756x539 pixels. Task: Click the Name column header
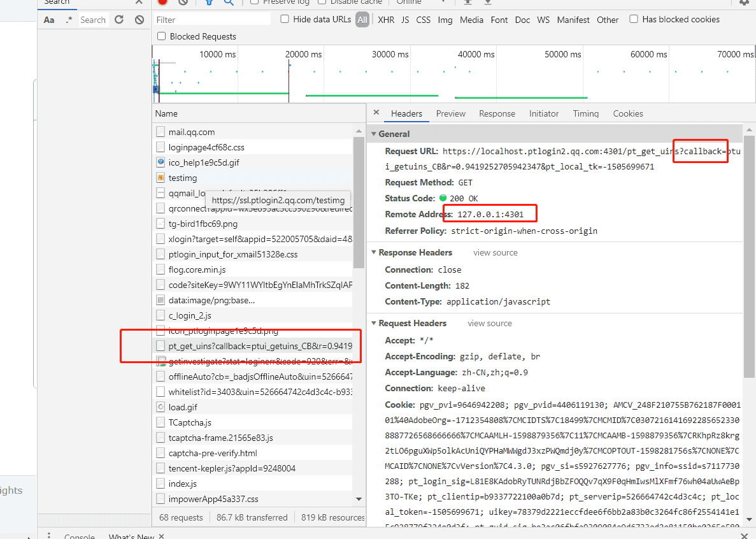coord(166,114)
